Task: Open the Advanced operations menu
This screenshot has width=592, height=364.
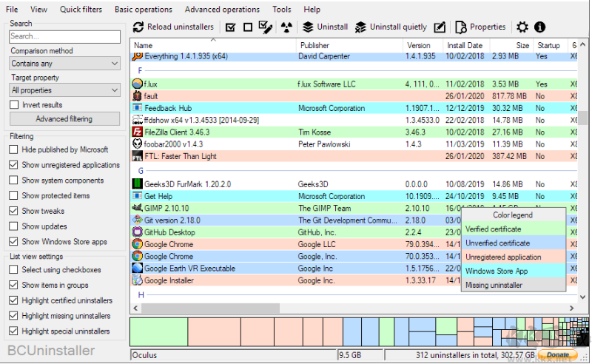Action: pos(222,10)
